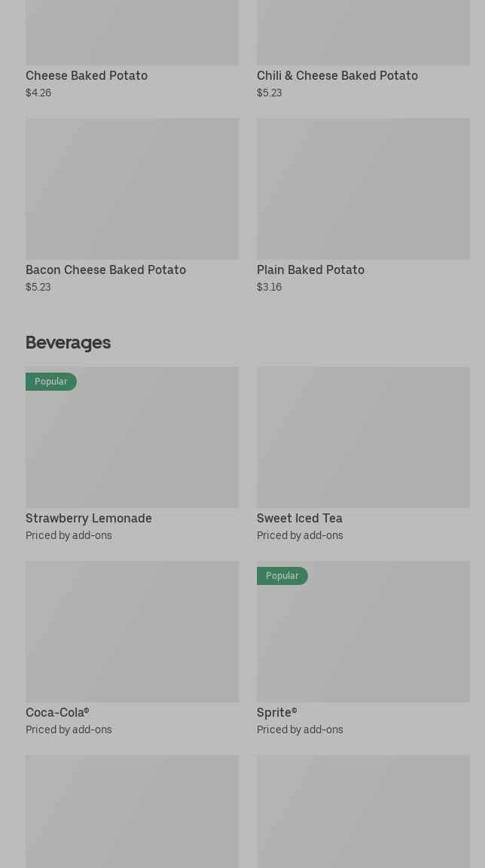485x868 pixels.
Task: Click the Bacon Cheese Baked Potato photo
Action: click(x=132, y=189)
